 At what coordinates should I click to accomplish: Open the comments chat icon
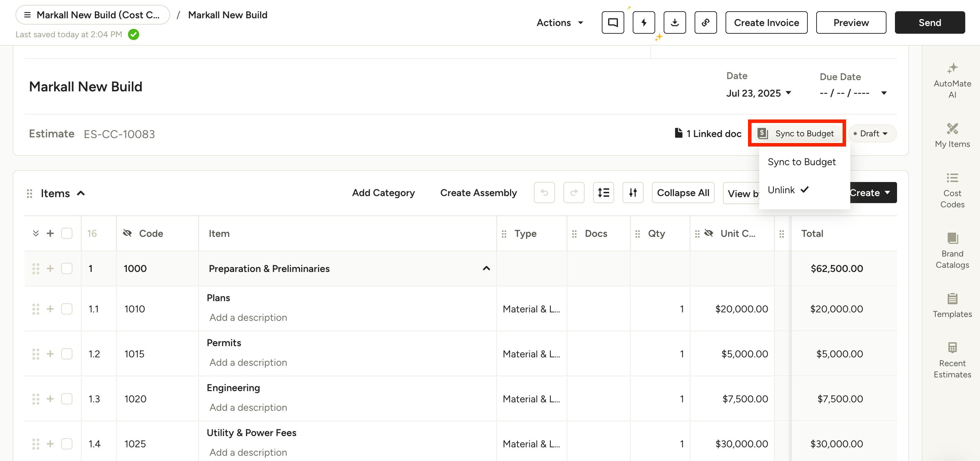coord(612,22)
